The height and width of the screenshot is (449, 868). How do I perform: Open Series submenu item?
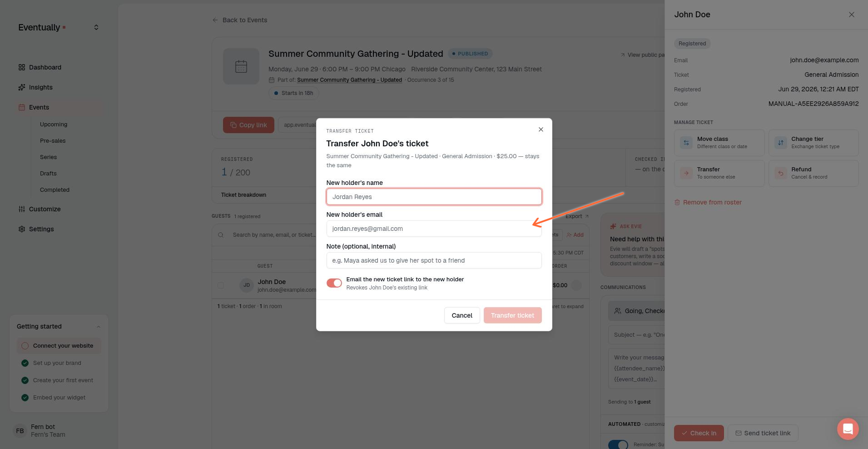48,157
